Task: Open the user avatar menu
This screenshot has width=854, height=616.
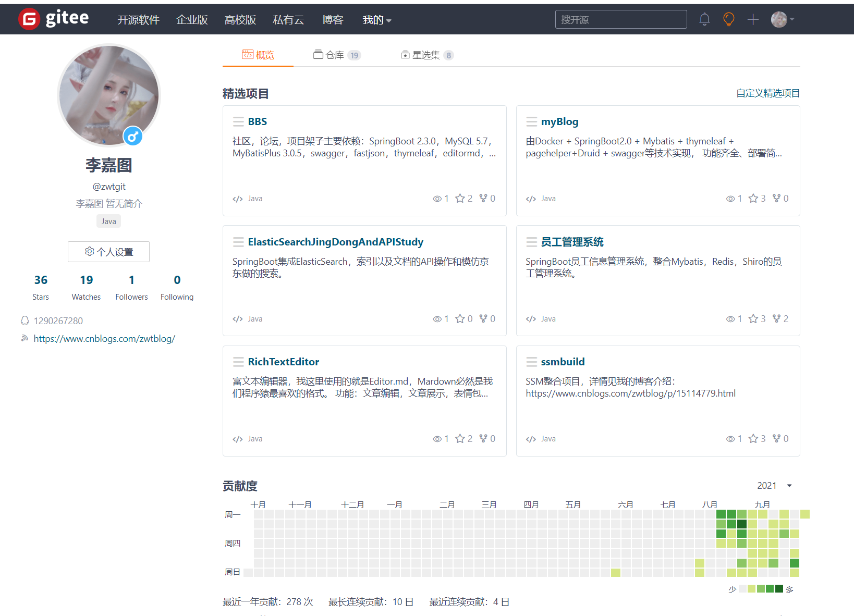Action: click(x=783, y=19)
